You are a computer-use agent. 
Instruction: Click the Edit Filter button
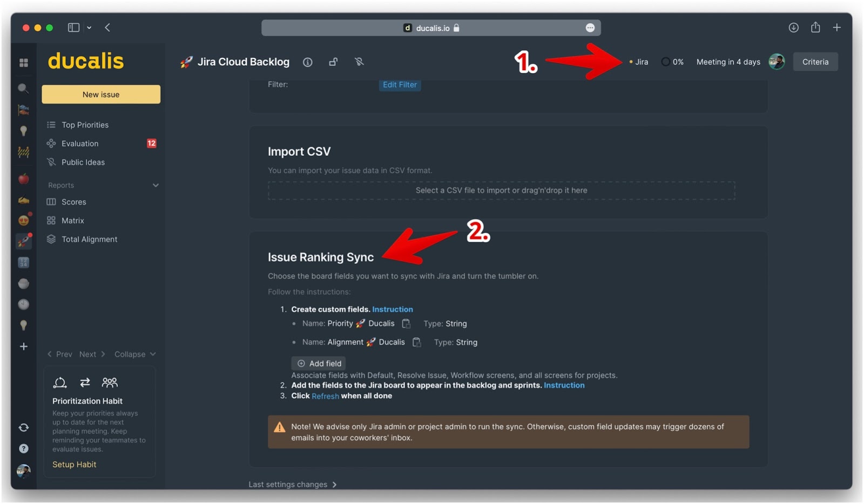tap(400, 85)
